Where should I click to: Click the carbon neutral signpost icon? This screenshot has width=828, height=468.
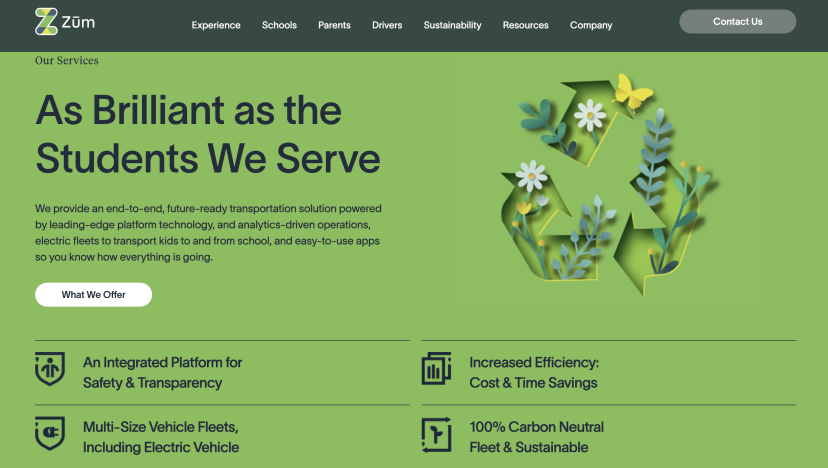[x=436, y=434]
